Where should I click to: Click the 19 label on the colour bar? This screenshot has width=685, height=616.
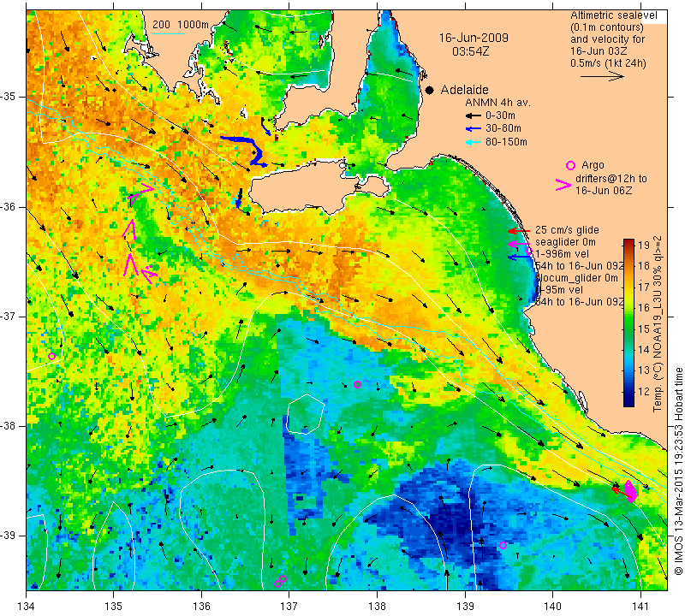pyautogui.click(x=644, y=245)
